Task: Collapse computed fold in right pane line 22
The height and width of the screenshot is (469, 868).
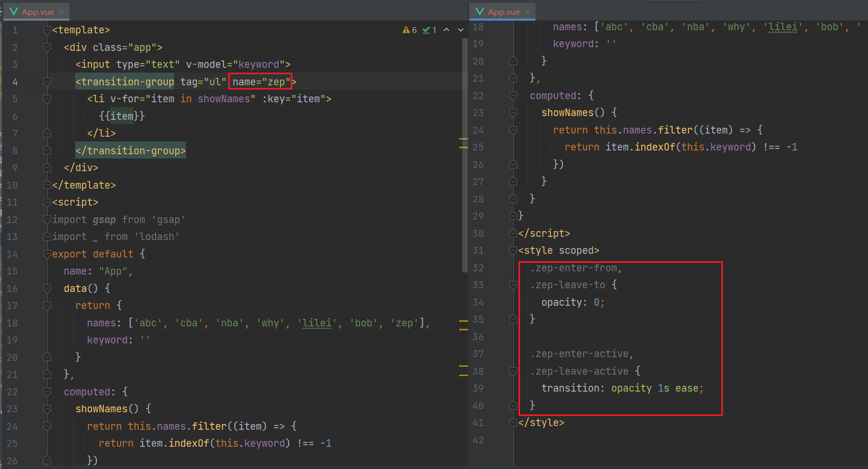Action: [x=513, y=96]
